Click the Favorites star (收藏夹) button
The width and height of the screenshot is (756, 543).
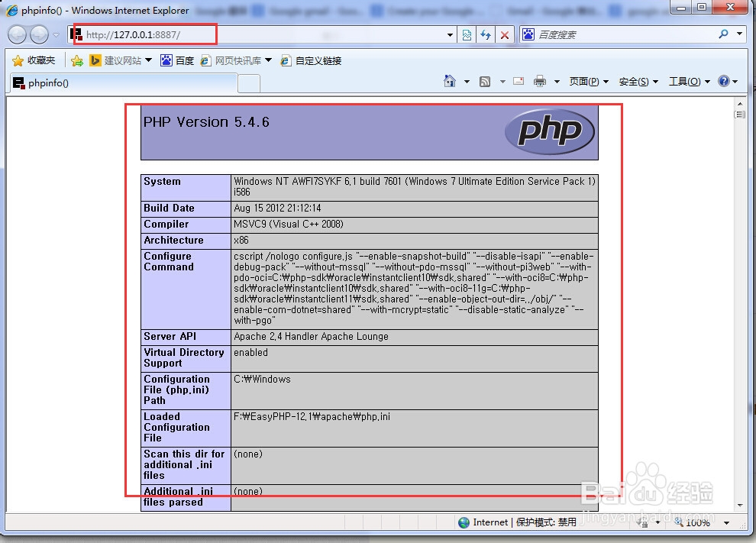click(32, 60)
